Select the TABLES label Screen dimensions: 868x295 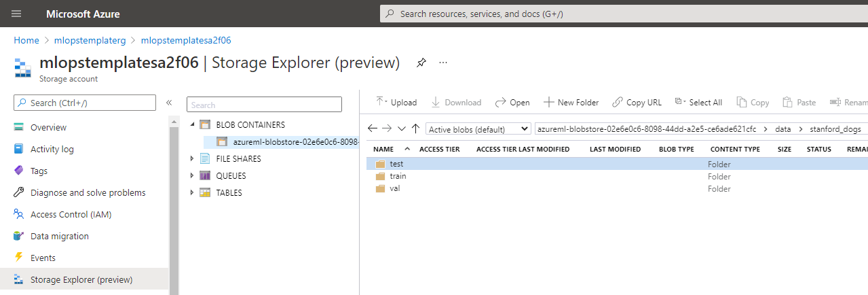[x=229, y=192]
